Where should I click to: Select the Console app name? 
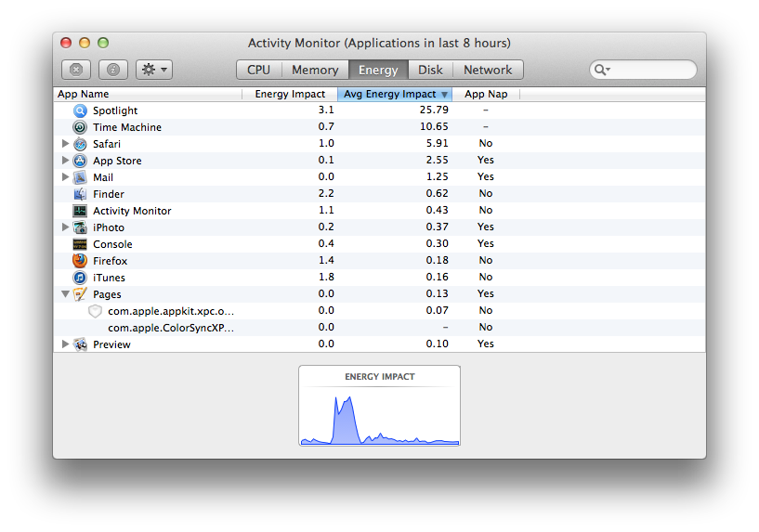(x=112, y=244)
